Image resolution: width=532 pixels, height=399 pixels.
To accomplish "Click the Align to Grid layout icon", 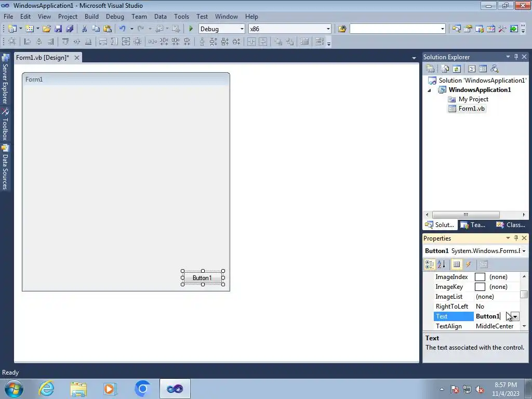I will [12, 42].
